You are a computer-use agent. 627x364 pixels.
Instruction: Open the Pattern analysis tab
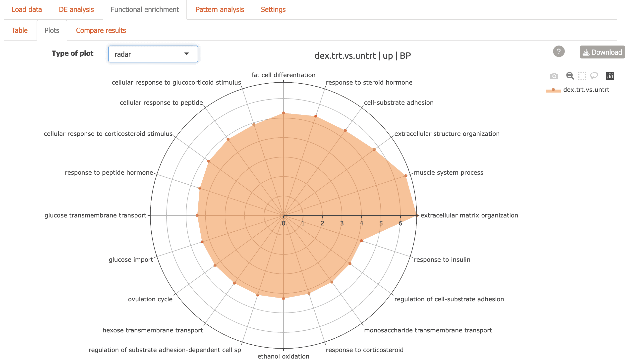tap(220, 9)
